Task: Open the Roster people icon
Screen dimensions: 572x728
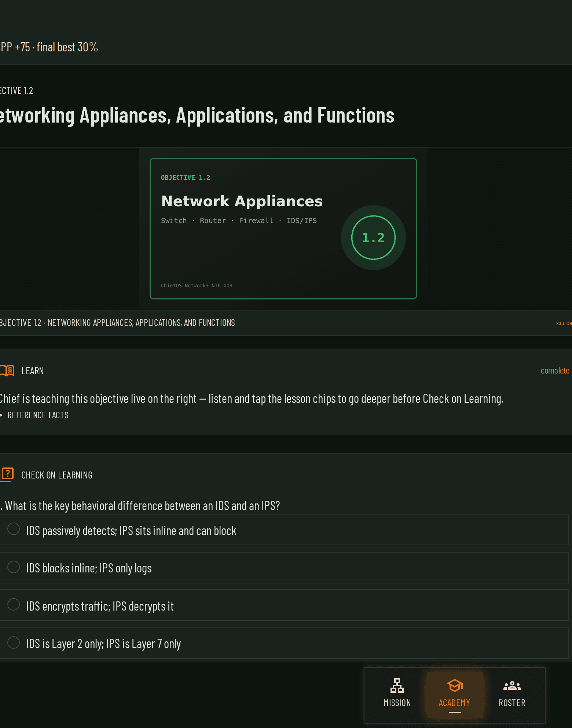Action: [x=512, y=685]
